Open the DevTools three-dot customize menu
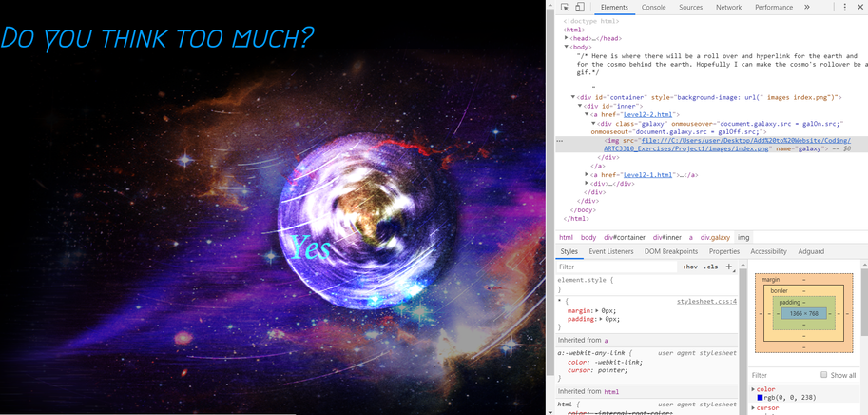This screenshot has width=868, height=415. [x=845, y=8]
